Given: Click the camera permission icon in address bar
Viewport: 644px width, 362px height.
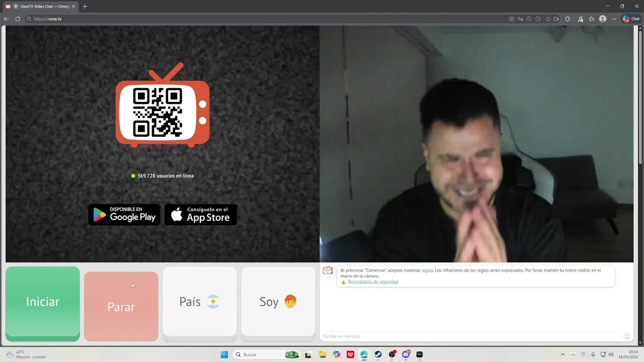Looking at the screenshot, I should point(556,19).
